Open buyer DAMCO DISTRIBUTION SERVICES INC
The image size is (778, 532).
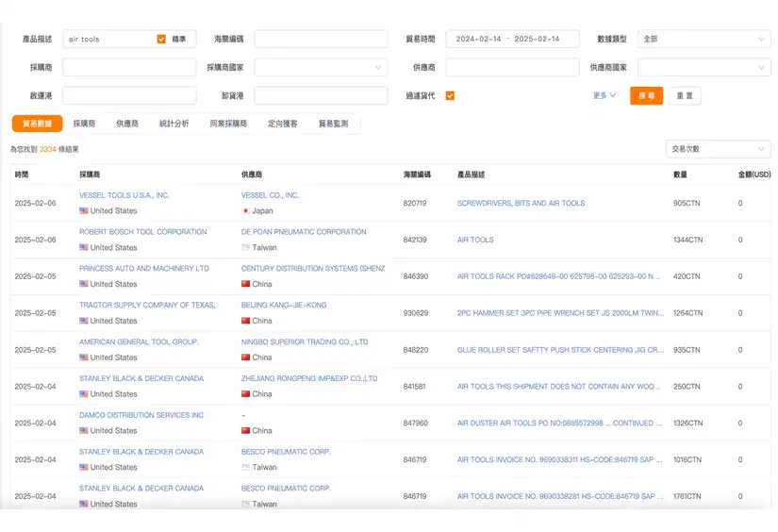[x=141, y=415]
